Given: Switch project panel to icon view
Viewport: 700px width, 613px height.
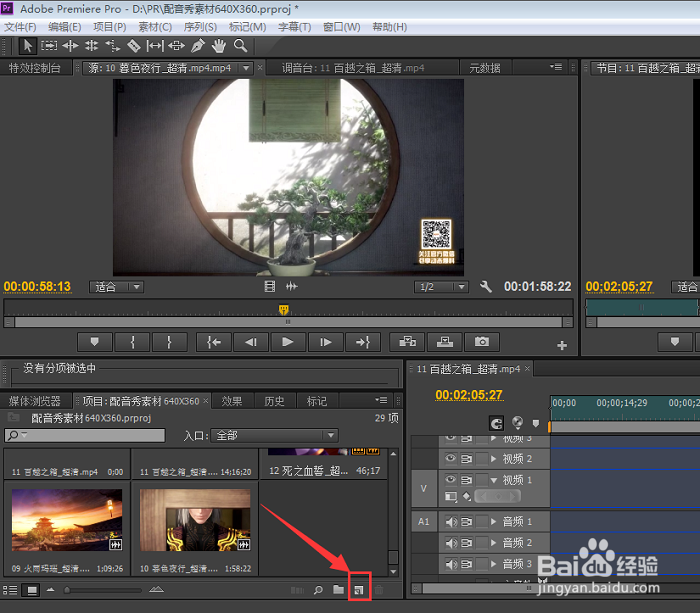Looking at the screenshot, I should [31, 590].
